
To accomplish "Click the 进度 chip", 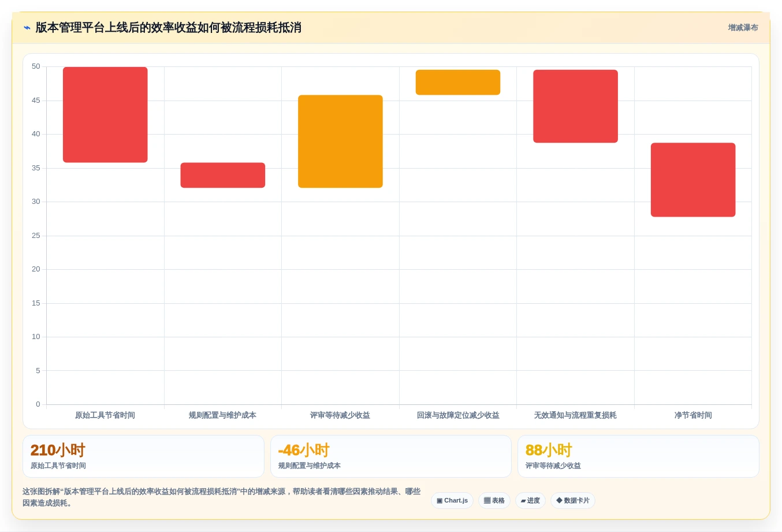I will 530,500.
